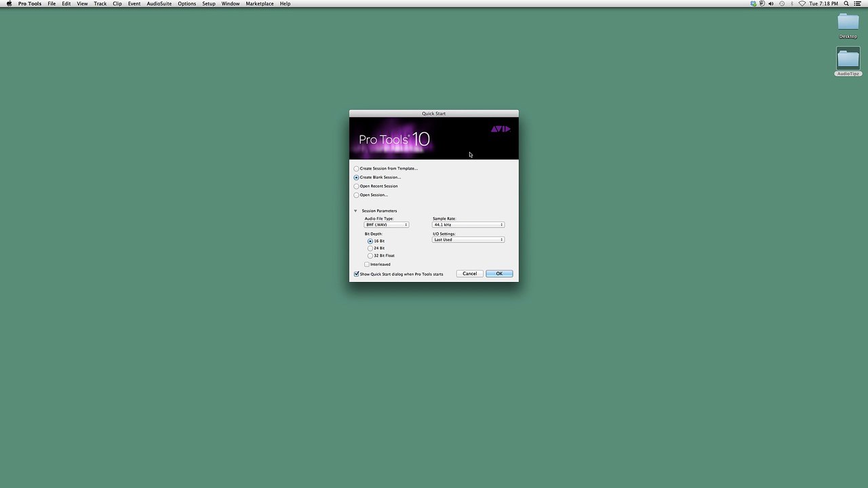Set bit depth to 16 Bit
The height and width of the screenshot is (488, 868).
click(x=370, y=241)
